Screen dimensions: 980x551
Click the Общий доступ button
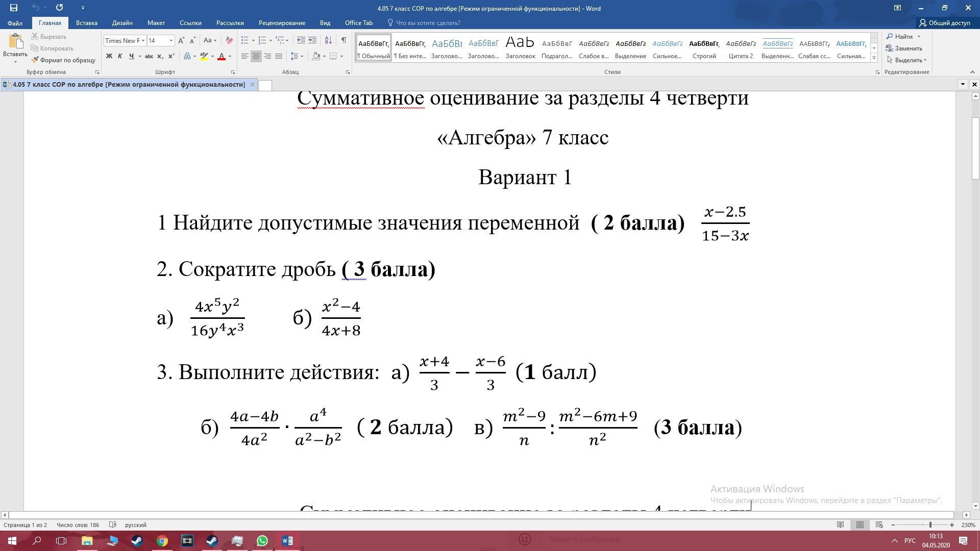tap(945, 23)
